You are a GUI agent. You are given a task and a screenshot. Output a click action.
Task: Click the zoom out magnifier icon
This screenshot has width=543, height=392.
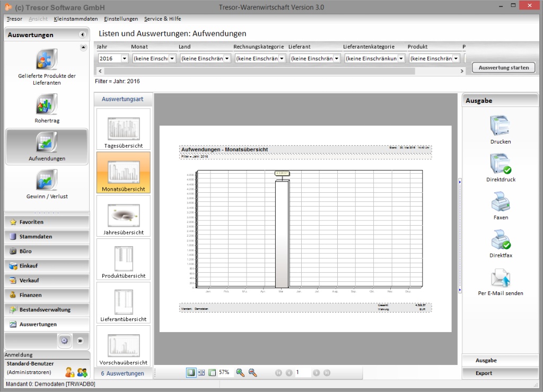[x=253, y=372]
